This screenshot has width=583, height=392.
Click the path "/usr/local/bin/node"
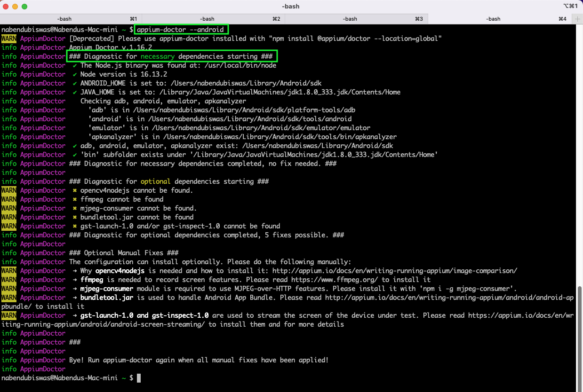coord(240,65)
